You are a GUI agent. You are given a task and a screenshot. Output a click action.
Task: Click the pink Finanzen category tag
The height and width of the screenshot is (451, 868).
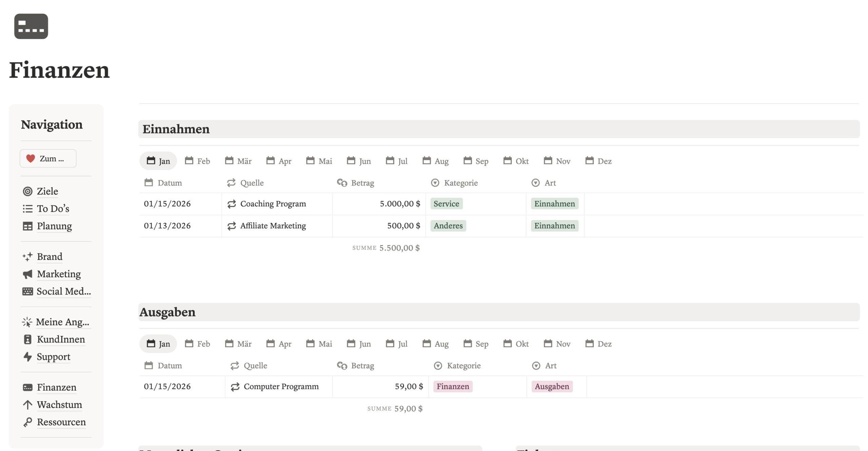(x=453, y=387)
